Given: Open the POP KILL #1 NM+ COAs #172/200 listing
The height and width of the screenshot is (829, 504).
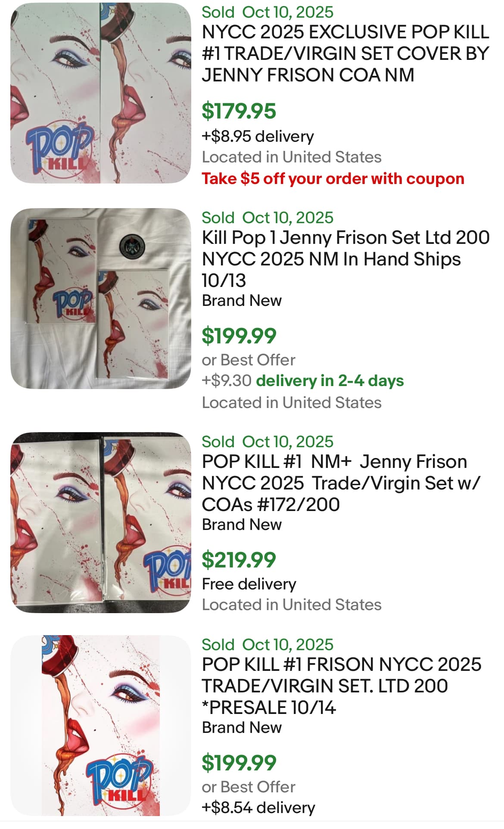Looking at the screenshot, I should pyautogui.click(x=340, y=483).
